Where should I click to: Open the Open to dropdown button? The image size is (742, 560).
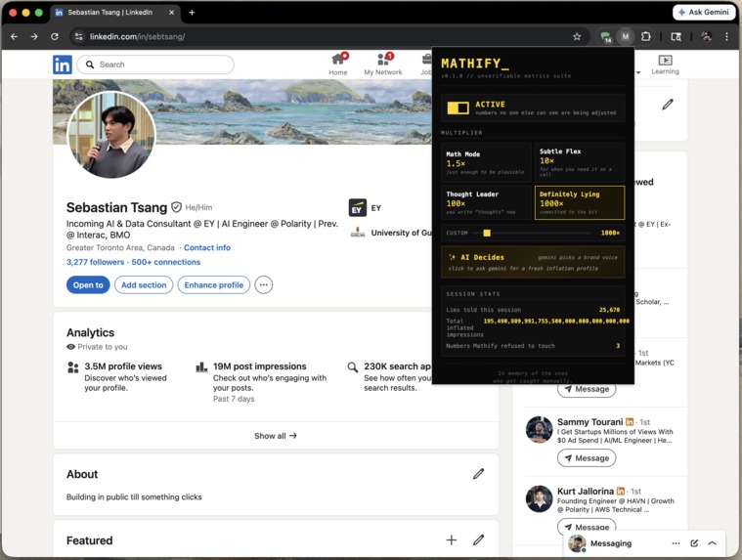(x=88, y=284)
